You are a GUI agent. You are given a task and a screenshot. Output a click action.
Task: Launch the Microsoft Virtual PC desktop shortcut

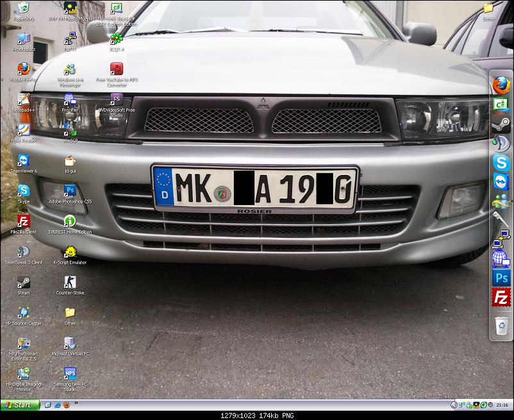[70, 343]
